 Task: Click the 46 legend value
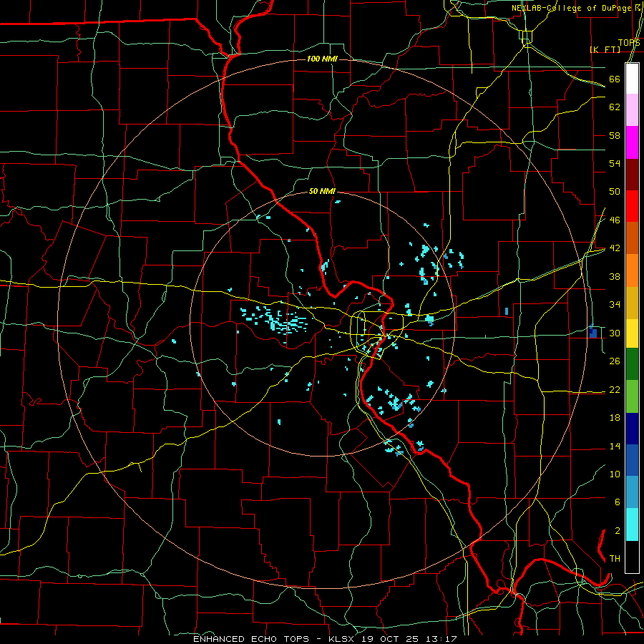click(615, 220)
